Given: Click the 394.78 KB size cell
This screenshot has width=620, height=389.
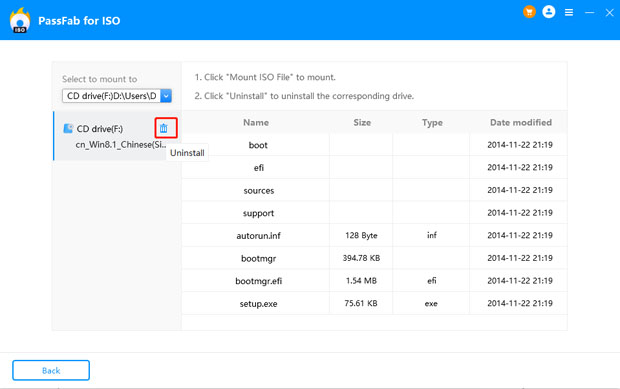Looking at the screenshot, I should click(x=361, y=258).
